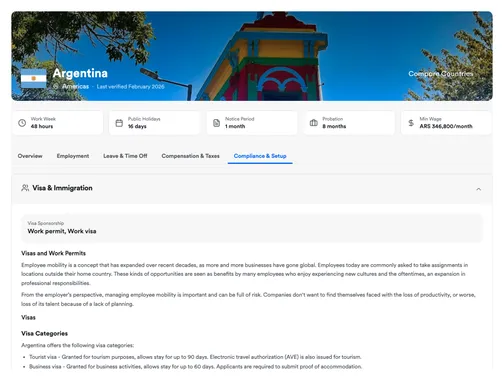Click the briefcase icon in Probation card
The height and width of the screenshot is (381, 504).
point(314,123)
